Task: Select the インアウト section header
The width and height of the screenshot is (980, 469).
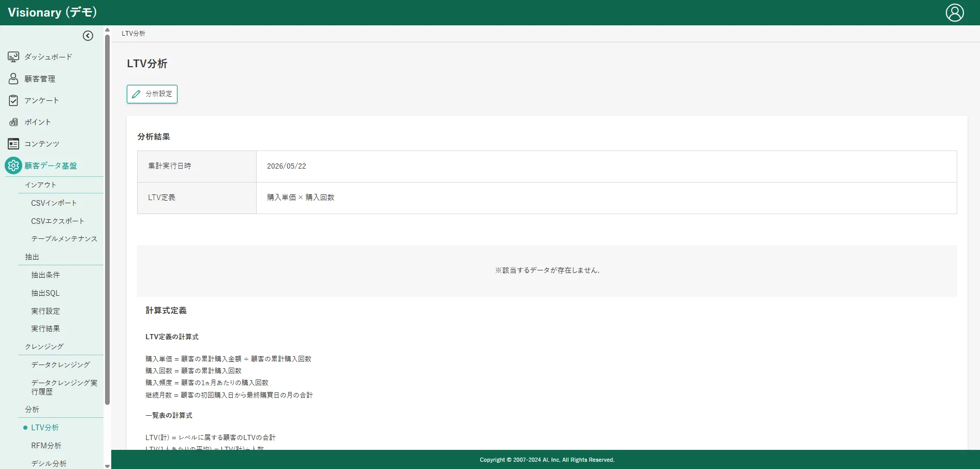Action: (40, 185)
